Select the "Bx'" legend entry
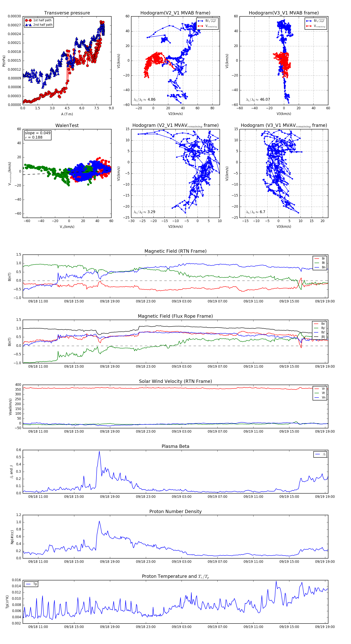Viewport: 351px width, 644px height. coord(320,324)
